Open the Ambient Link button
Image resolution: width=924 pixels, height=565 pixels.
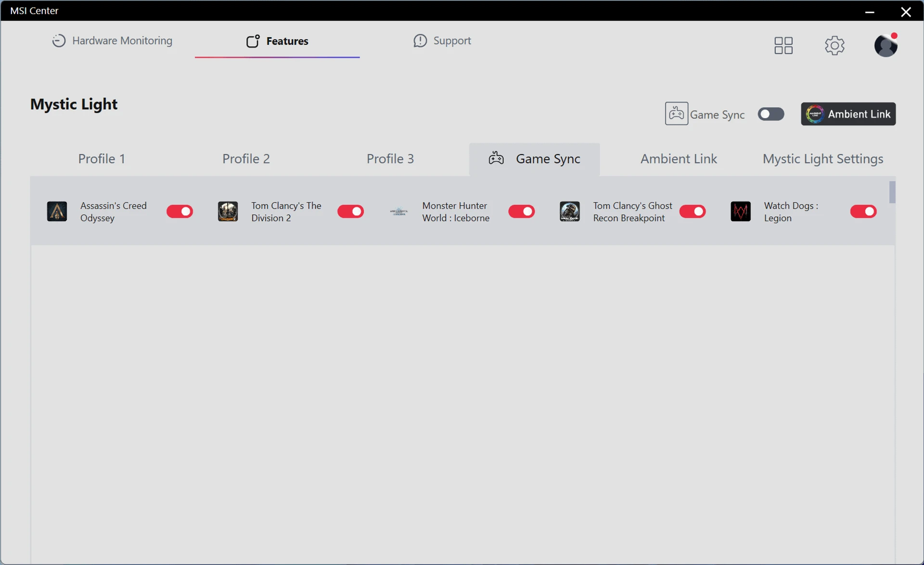[x=848, y=114]
